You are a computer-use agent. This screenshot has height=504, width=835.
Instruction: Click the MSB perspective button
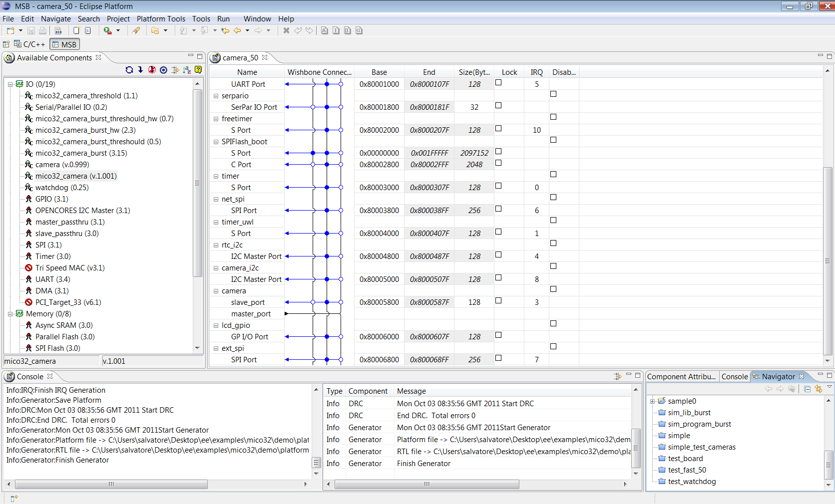64,44
